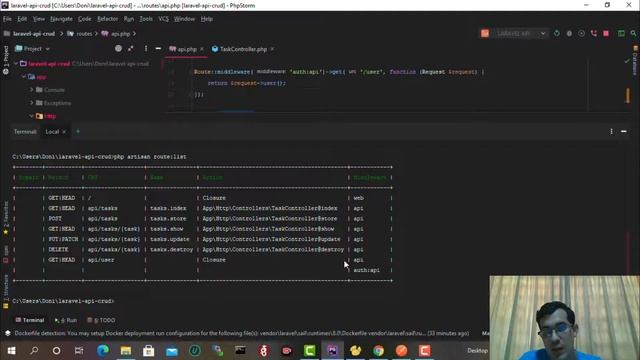Click the search everywhere magnifier icon
Screen dimensions: 640x360
(633, 33)
